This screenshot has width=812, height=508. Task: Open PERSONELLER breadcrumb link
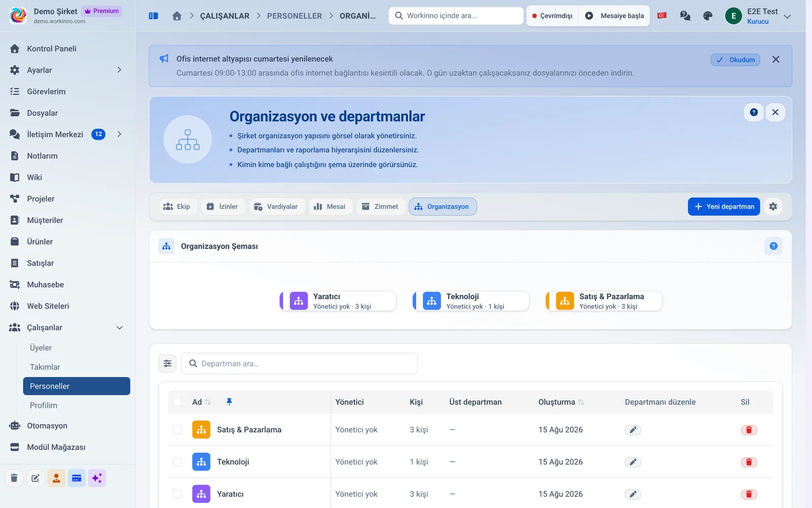coord(294,16)
